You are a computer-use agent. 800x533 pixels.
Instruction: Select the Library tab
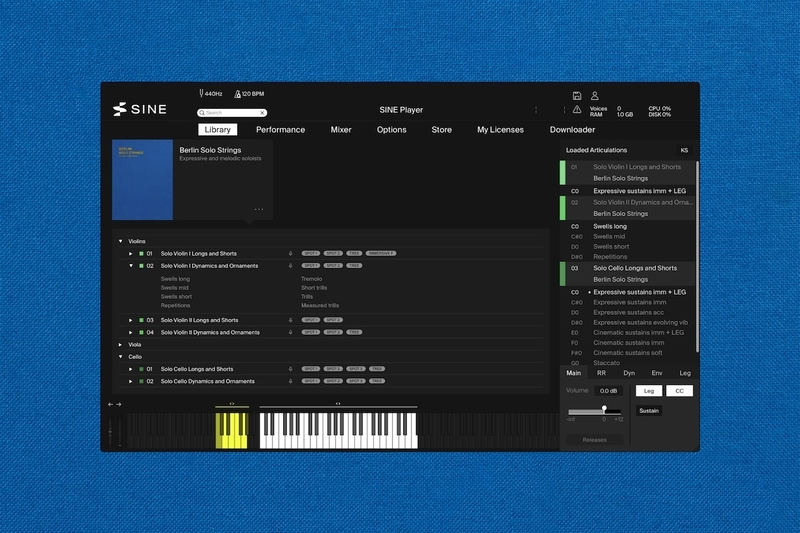click(217, 130)
